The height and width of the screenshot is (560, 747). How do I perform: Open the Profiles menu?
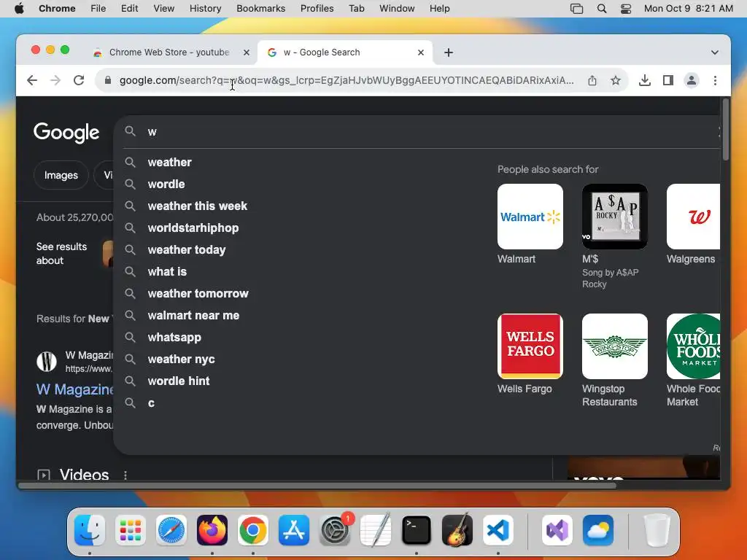(x=317, y=9)
